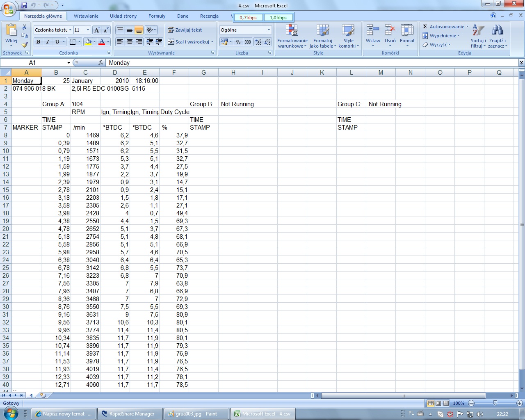The height and width of the screenshot is (420, 525).
Task: Click the Paste (Wklej) clipboard icon
Action: [x=11, y=31]
